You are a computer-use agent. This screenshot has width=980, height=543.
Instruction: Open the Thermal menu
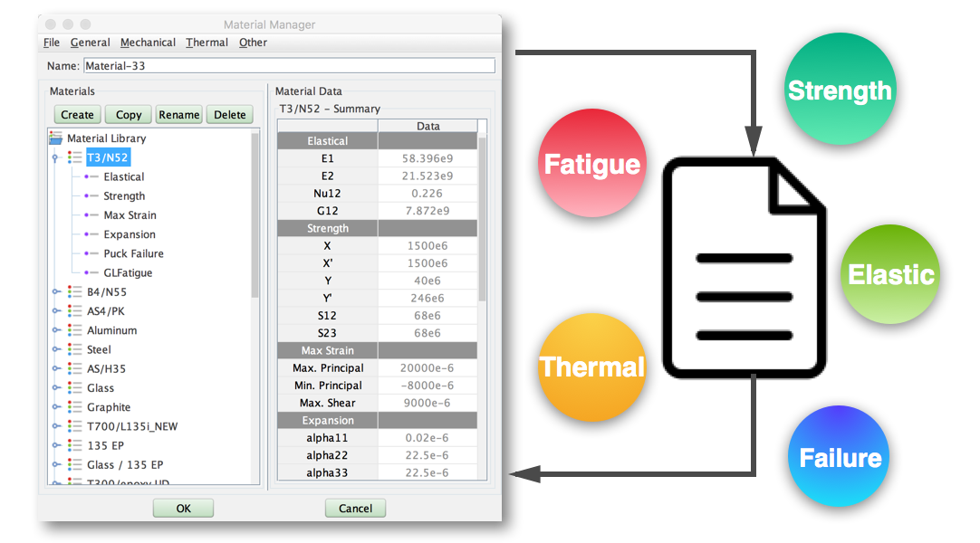207,43
